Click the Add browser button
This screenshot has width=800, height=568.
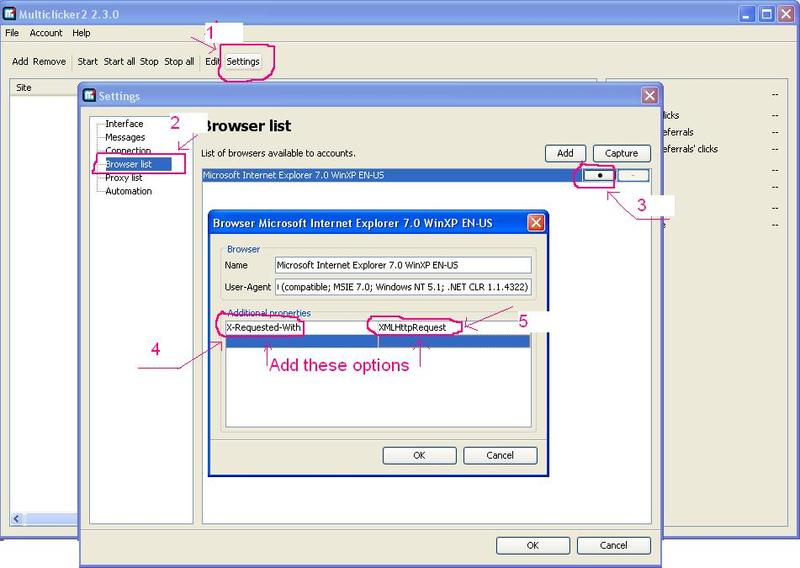tap(565, 153)
